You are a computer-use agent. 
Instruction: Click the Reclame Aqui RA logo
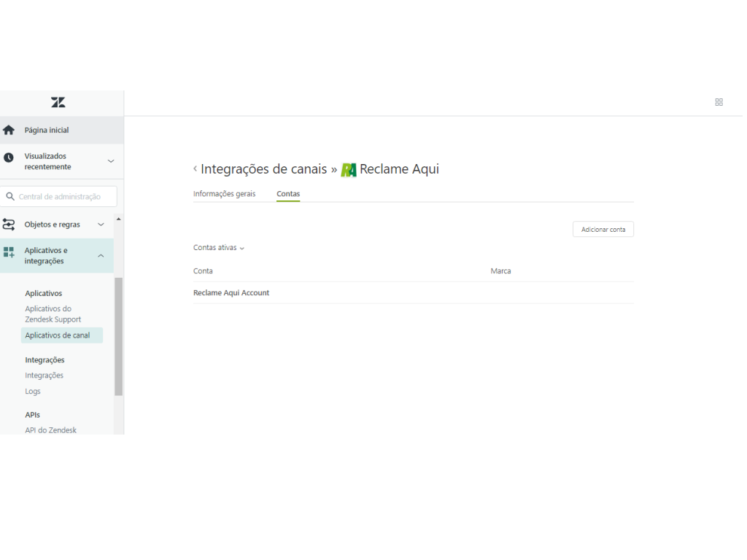coord(349,170)
